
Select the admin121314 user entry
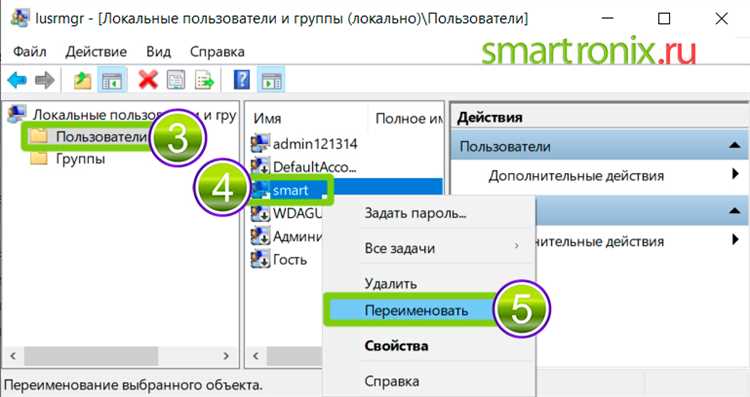tap(315, 143)
